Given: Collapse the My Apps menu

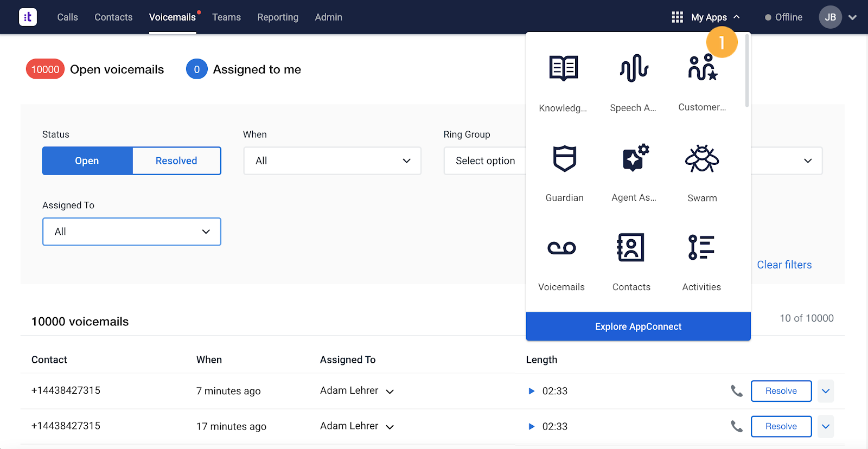Looking at the screenshot, I should tap(737, 17).
